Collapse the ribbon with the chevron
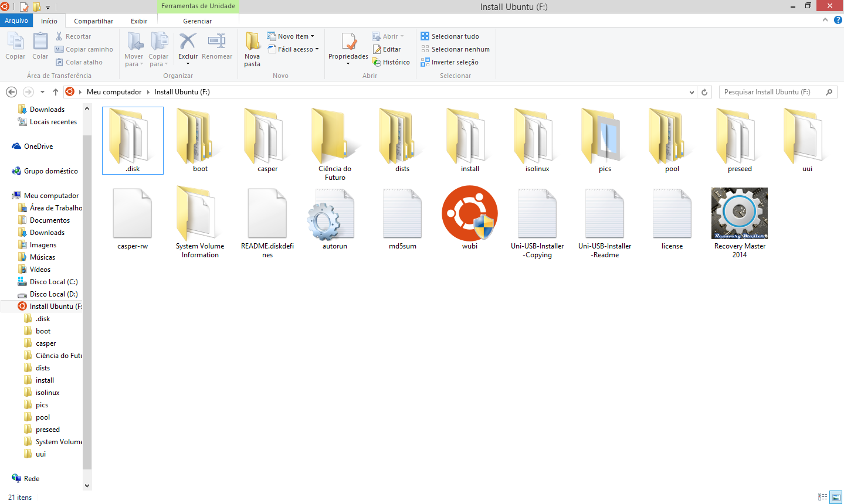The height and width of the screenshot is (504, 844). pos(825,20)
